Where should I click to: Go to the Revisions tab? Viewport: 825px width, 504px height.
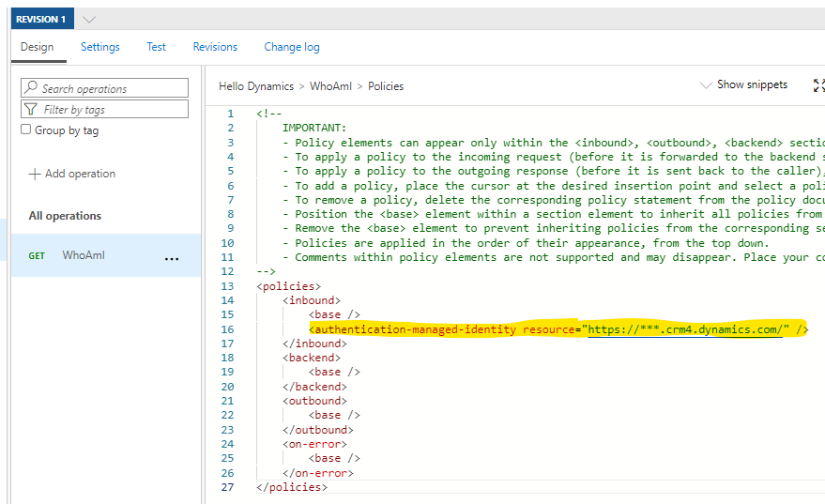coord(215,47)
